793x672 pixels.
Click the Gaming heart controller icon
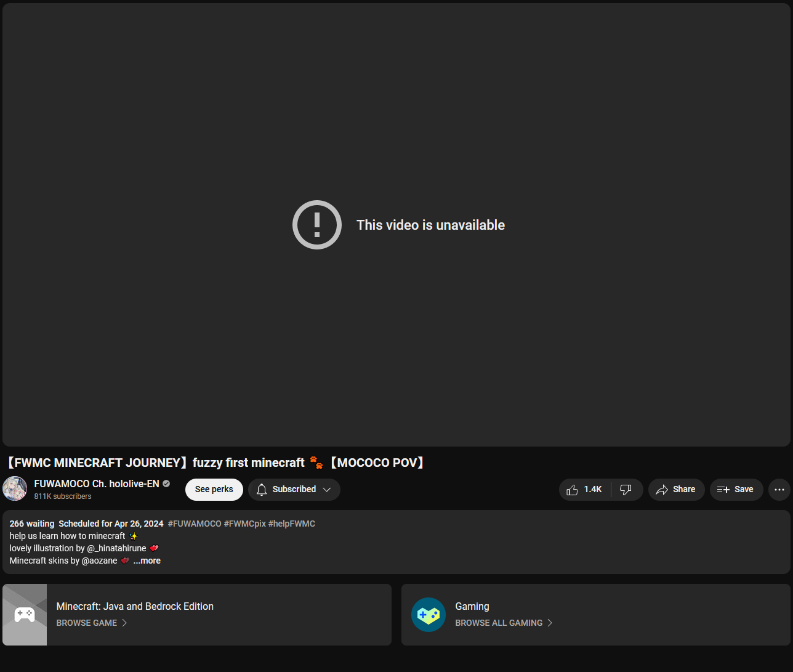(429, 615)
